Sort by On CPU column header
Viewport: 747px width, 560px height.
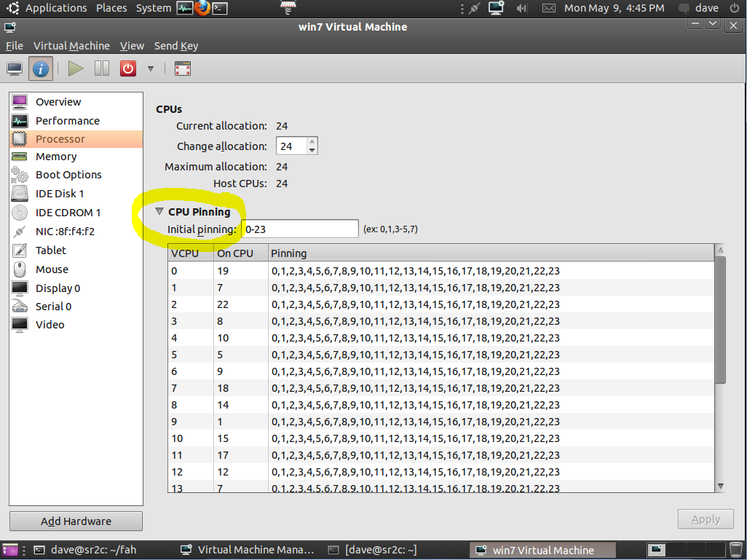coord(240,253)
